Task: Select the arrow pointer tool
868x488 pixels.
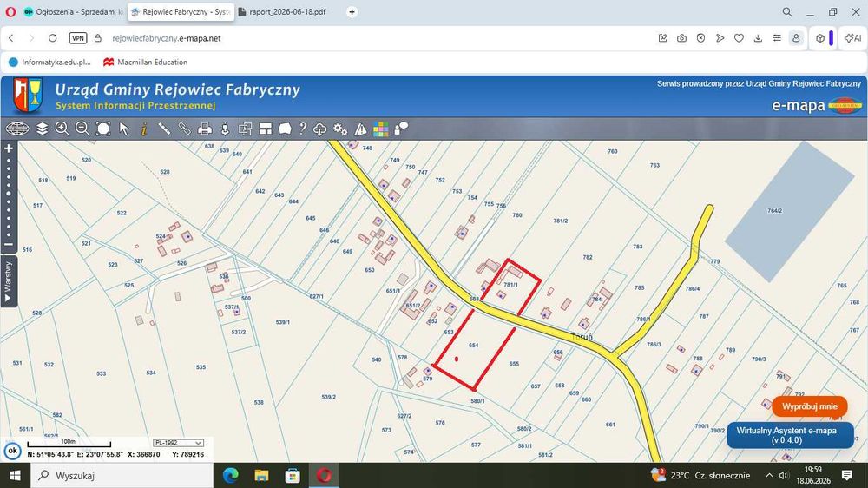Action: 123,129
